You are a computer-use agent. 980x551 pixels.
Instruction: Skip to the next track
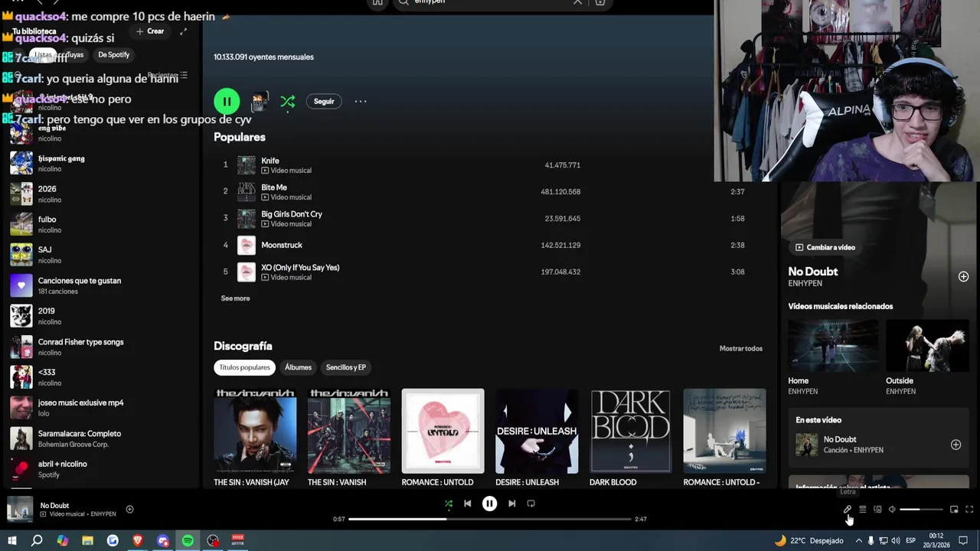(511, 504)
